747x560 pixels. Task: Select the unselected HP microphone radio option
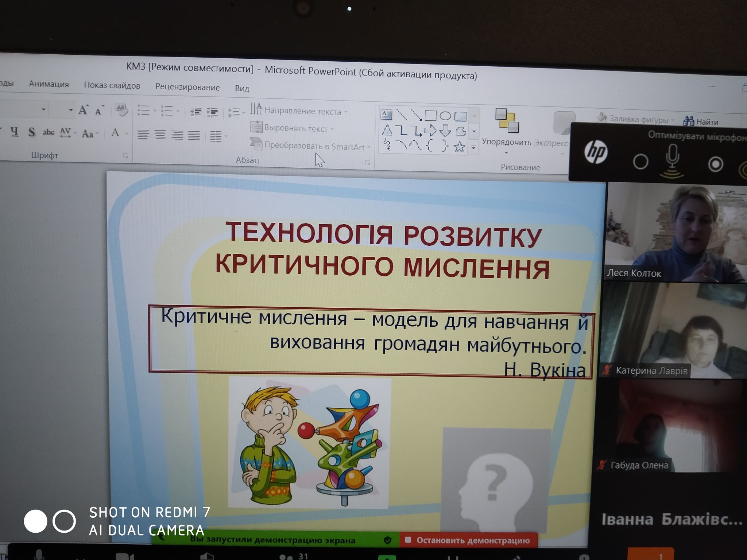640,162
